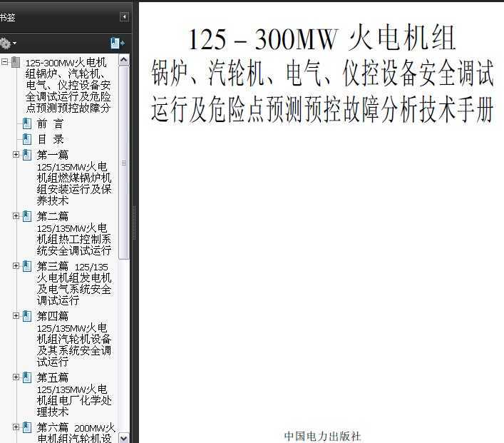Click the root bookmark book icon

coord(16,62)
